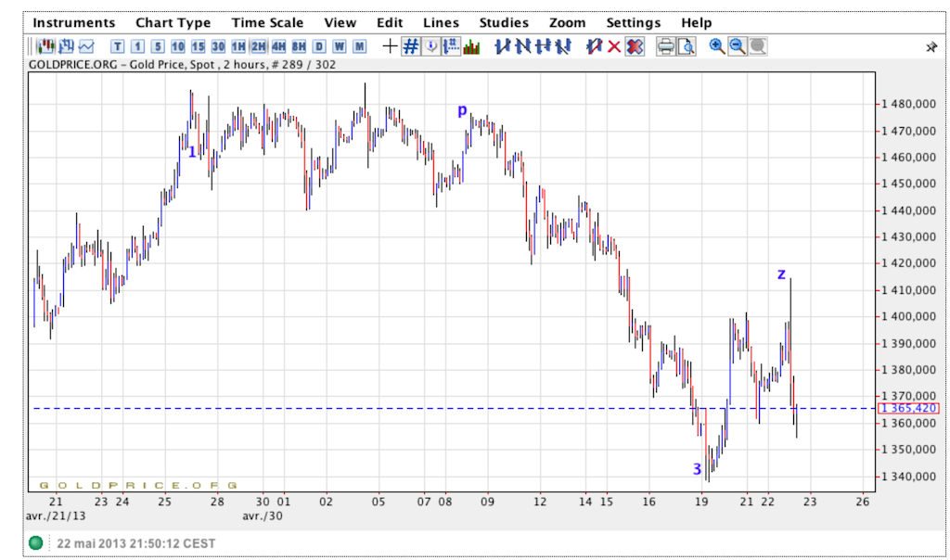Viewport: 950px width, 560px height.
Task: Open print preview icon
Action: (x=686, y=46)
